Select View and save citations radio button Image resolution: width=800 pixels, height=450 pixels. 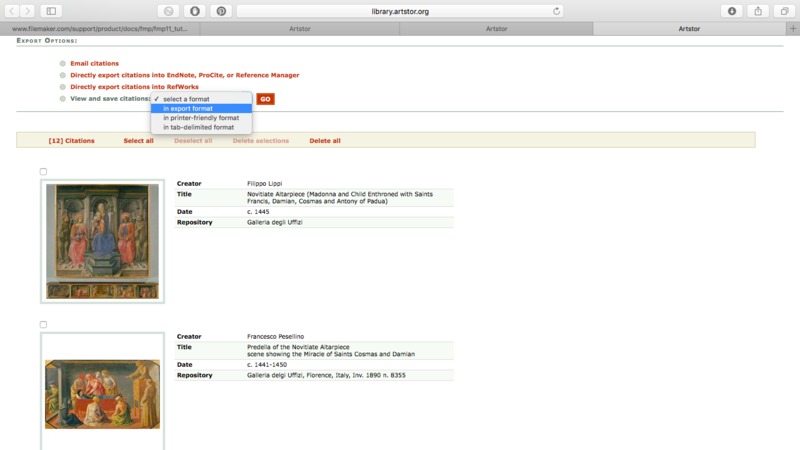[63, 98]
